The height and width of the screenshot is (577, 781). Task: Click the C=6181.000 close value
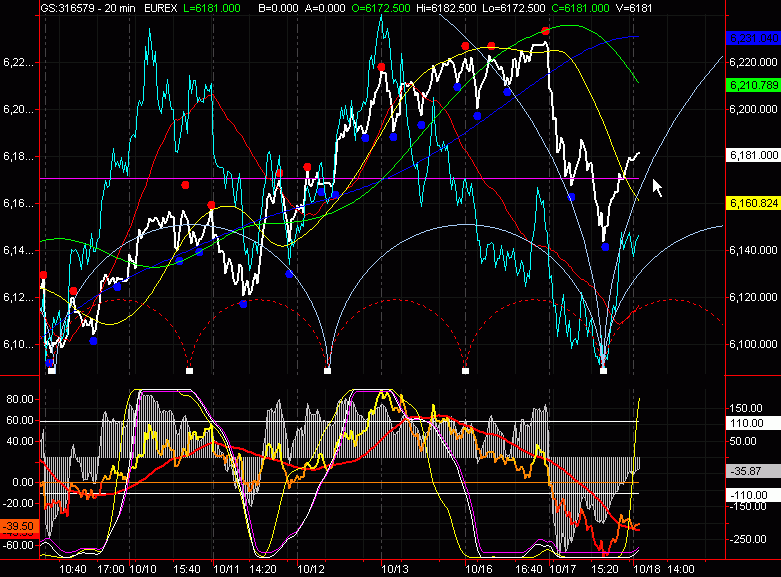[x=580, y=8]
